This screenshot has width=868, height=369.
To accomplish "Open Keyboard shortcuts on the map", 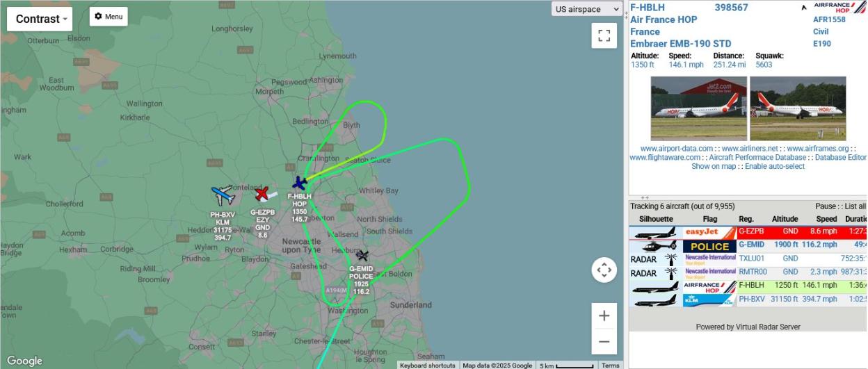I will click(428, 366).
